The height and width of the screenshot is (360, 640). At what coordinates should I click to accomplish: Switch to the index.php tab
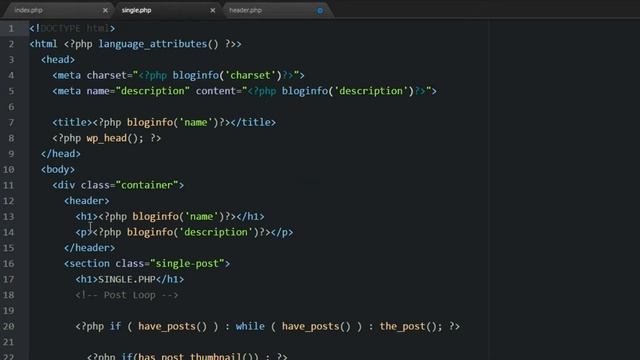click(x=29, y=10)
